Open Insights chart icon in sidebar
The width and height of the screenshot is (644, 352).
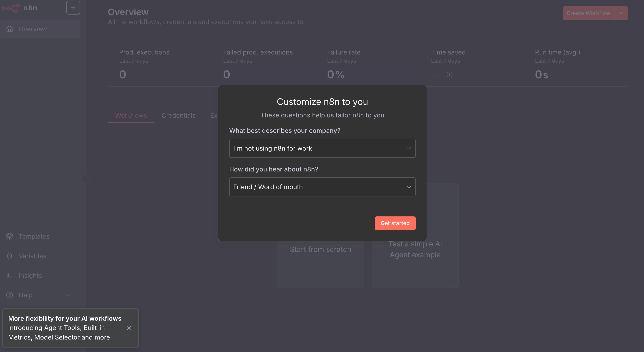tap(10, 275)
